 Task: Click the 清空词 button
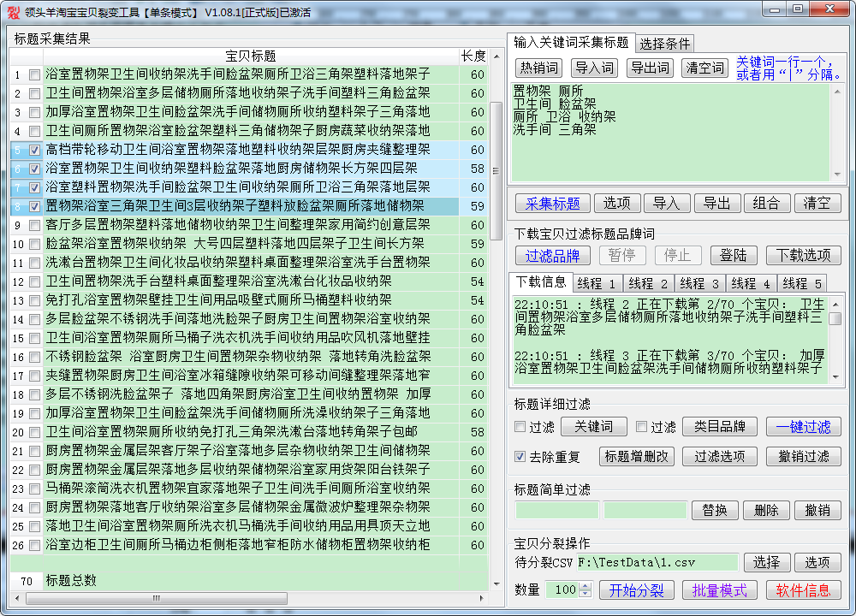[704, 68]
